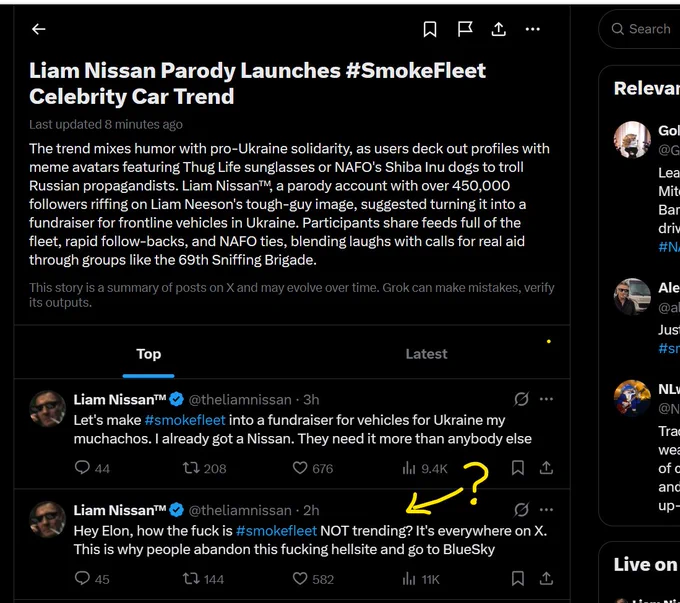Image resolution: width=680 pixels, height=603 pixels.
Task: Reply to the post with 44 comments
Action: 92,468
